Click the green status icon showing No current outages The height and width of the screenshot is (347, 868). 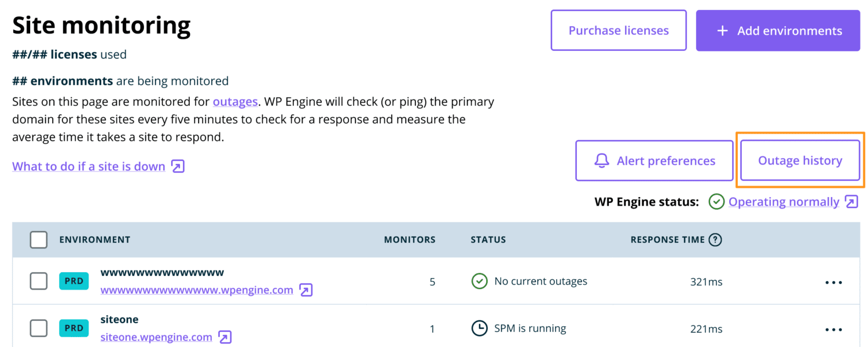click(480, 281)
